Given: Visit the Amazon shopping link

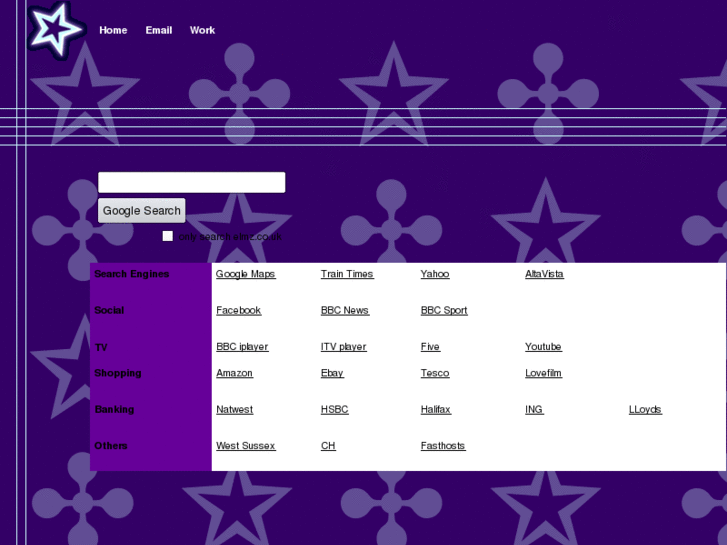Looking at the screenshot, I should [235, 373].
